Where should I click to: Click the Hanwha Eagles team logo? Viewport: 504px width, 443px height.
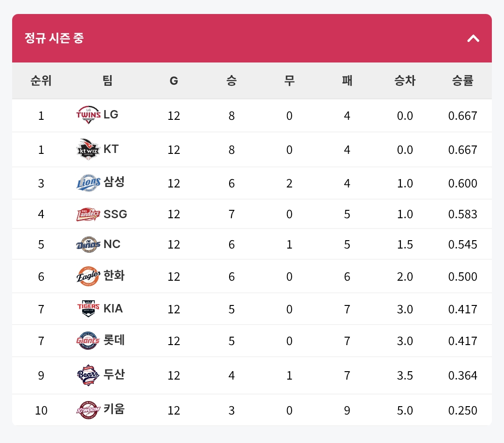[88, 276]
